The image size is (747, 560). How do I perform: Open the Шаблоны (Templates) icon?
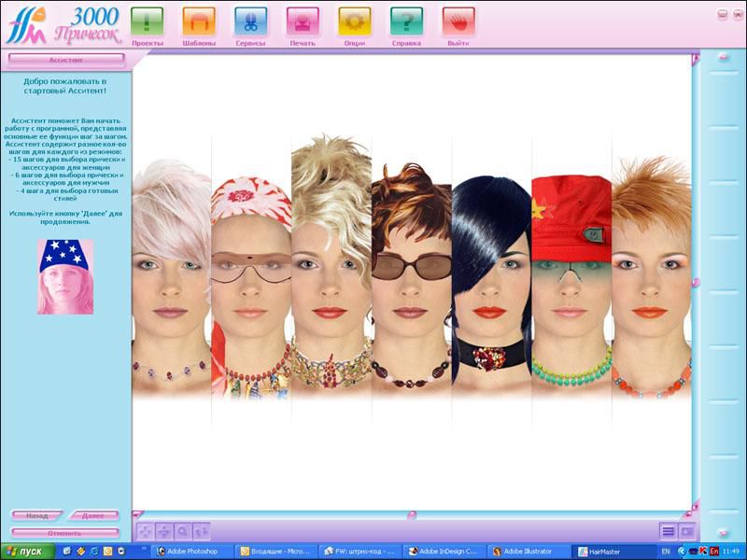[x=199, y=21]
